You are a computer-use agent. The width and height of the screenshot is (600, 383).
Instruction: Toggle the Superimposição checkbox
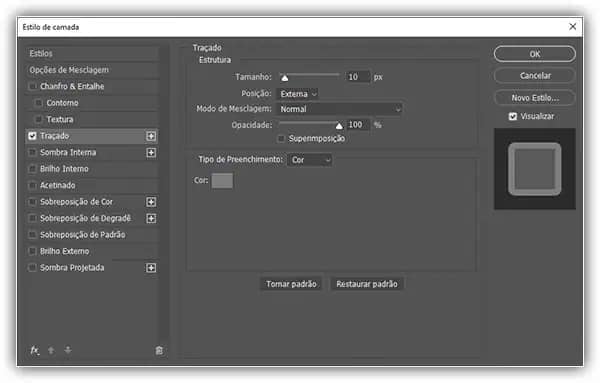281,139
